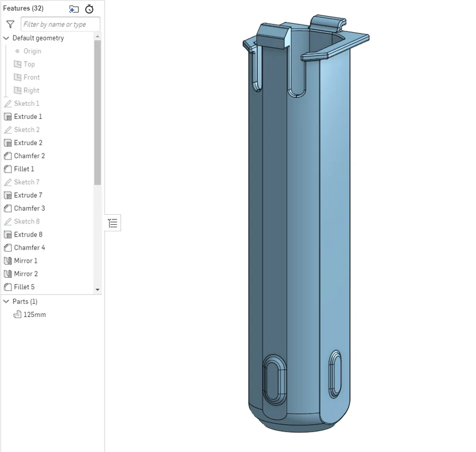Viewport: 476px width, 452px height.
Task: Click the Chamfer 2 feature icon
Action: pyautogui.click(x=8, y=156)
